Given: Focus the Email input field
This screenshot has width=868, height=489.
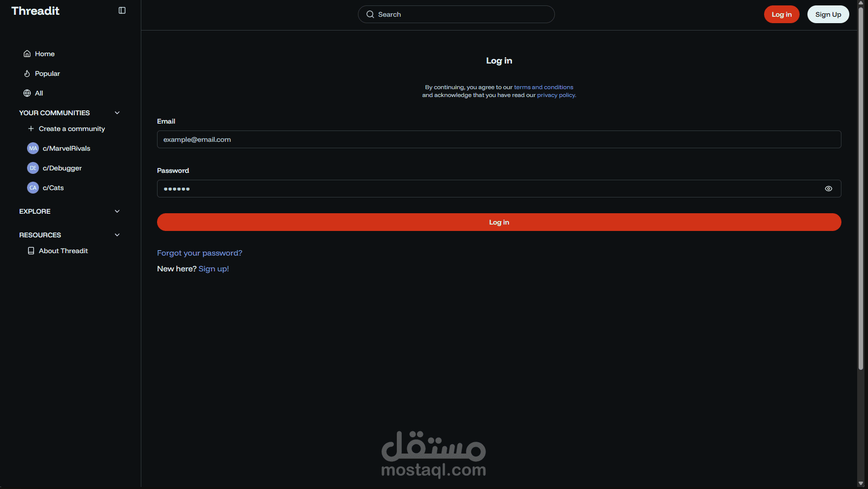Looking at the screenshot, I should coord(499,139).
